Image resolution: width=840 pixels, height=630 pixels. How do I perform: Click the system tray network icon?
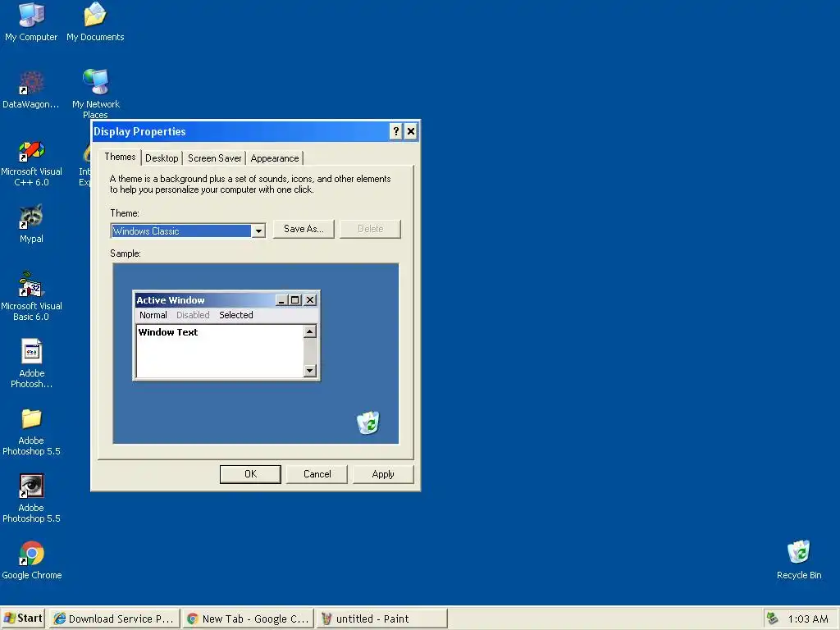772,619
